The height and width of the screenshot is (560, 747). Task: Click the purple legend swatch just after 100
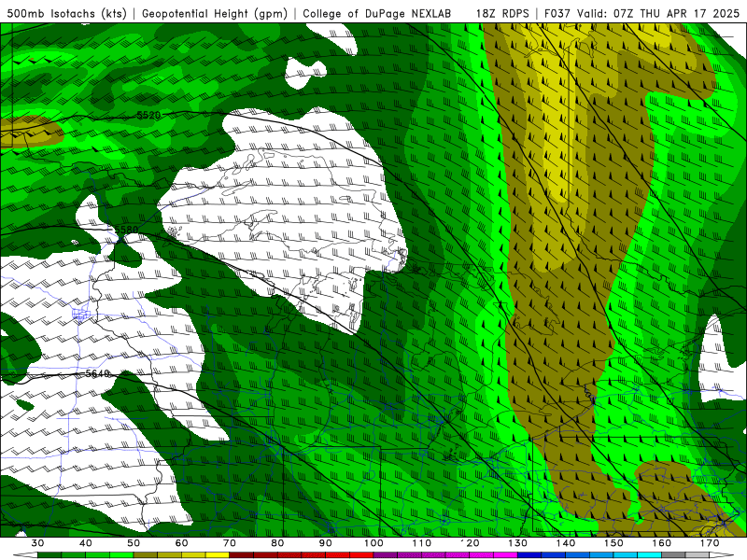[386, 555]
